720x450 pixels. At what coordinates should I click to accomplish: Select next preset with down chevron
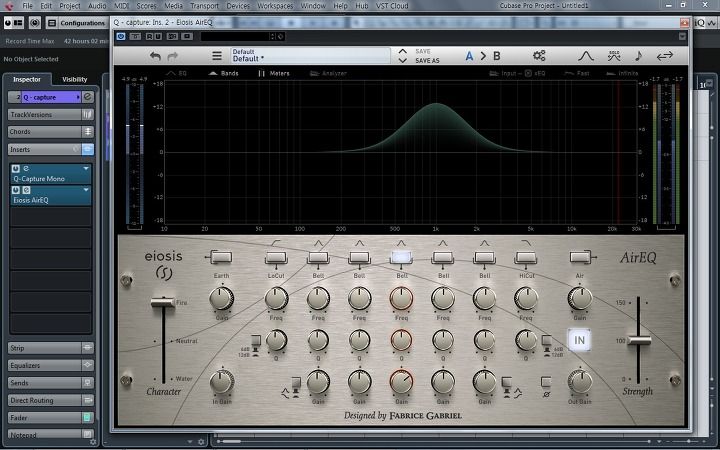403,61
